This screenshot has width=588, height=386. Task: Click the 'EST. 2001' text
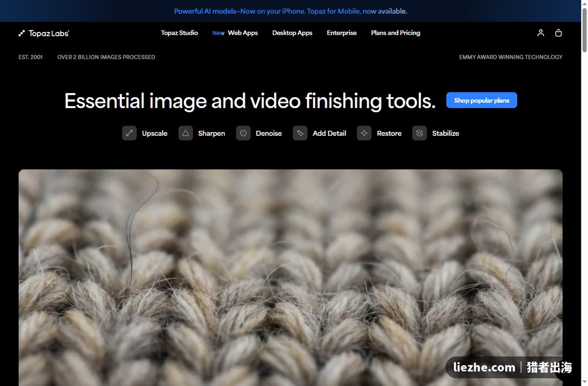point(31,57)
